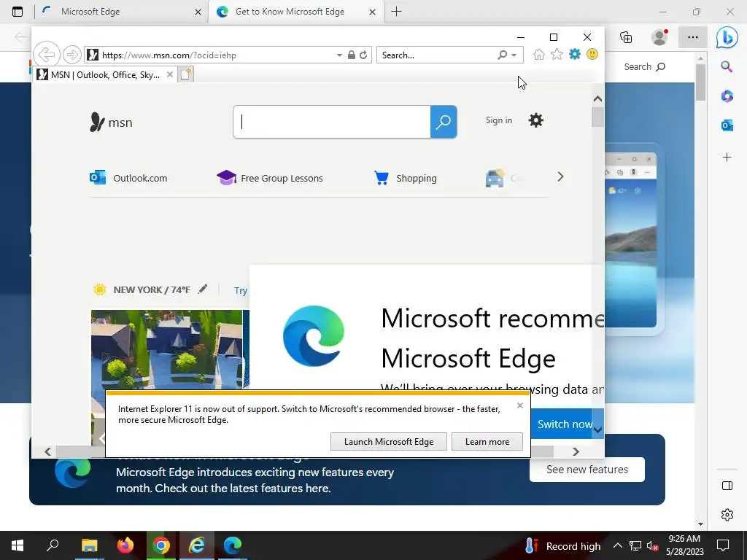Click the IE back navigation arrow
Image resolution: width=747 pixels, height=560 pixels.
(47, 55)
